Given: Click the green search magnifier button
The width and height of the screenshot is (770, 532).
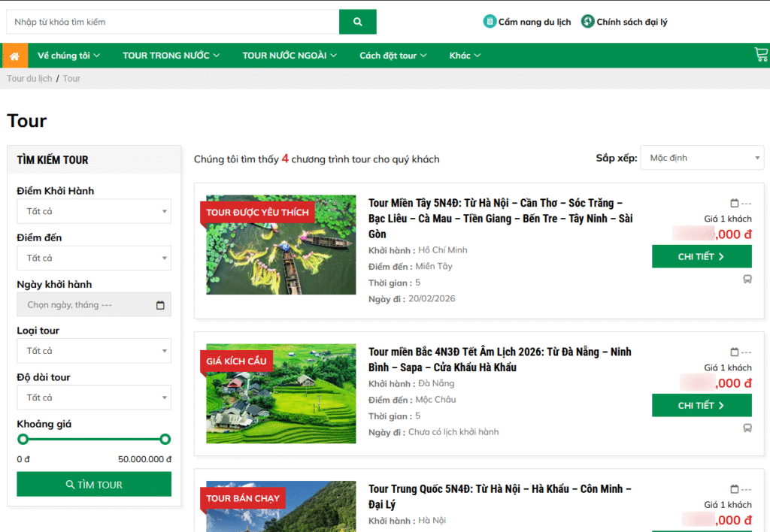Looking at the screenshot, I should click(357, 22).
